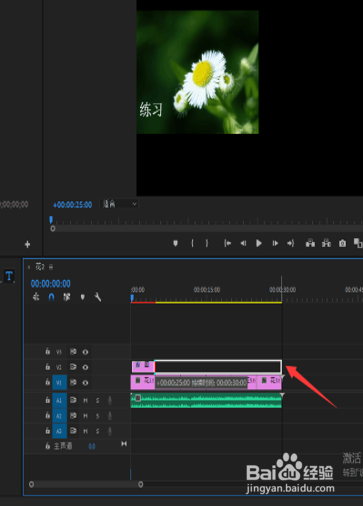Click Program monitor zoom scroll handle
This screenshot has height=506, width=363.
pos(53,229)
